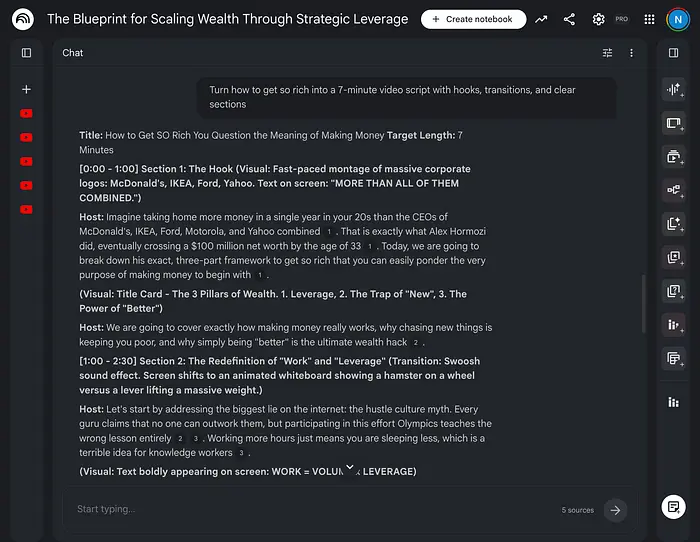Create a Mind Map from sidebar
This screenshot has width=700, height=542.
pos(673,190)
